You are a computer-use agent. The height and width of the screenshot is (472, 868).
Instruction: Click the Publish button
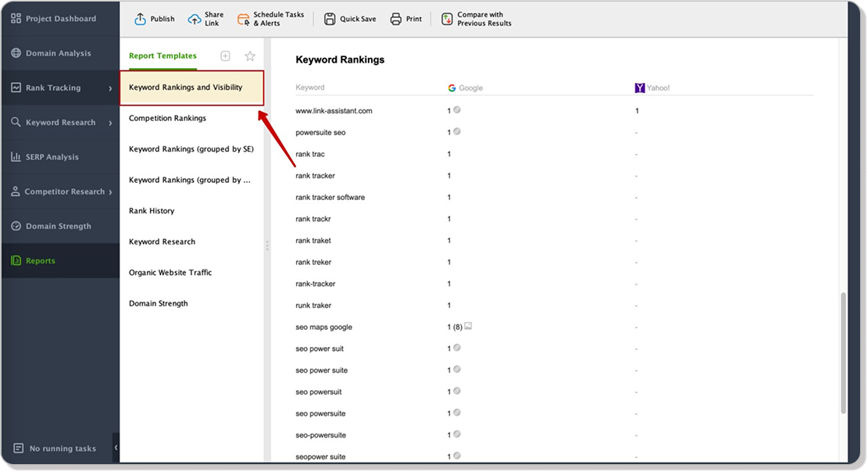click(155, 19)
